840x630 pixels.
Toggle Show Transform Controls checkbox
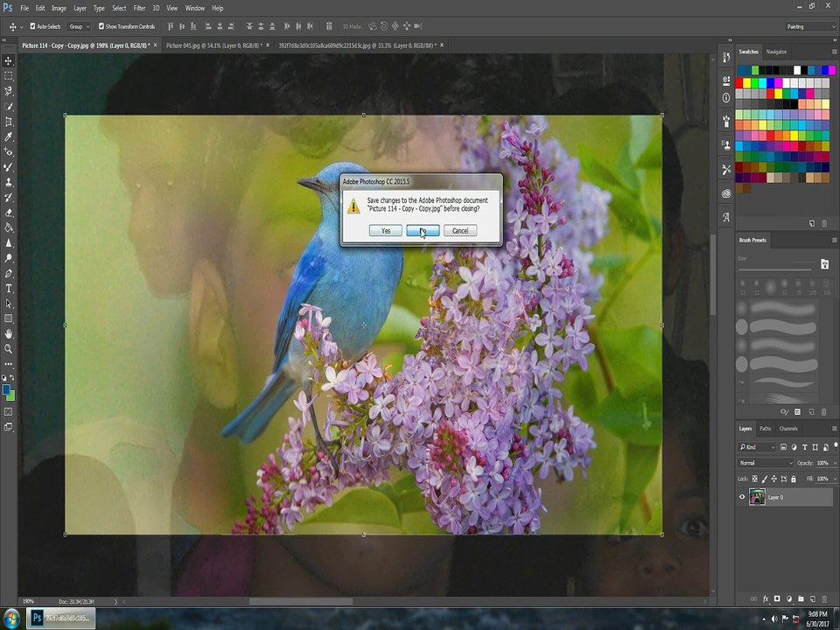coord(101,25)
